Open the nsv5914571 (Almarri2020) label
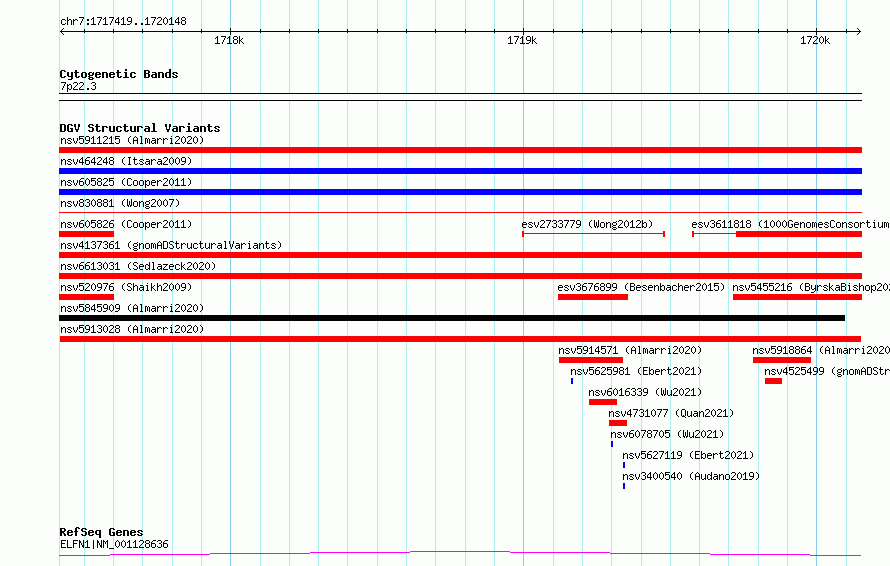Screen dimensions: 890x566 point(630,350)
